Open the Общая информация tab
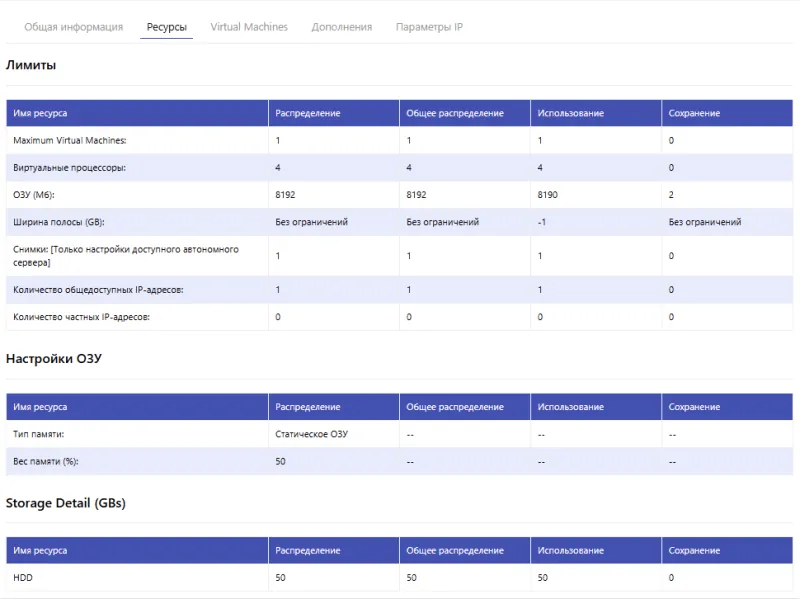This screenshot has height=599, width=800. coord(73,27)
